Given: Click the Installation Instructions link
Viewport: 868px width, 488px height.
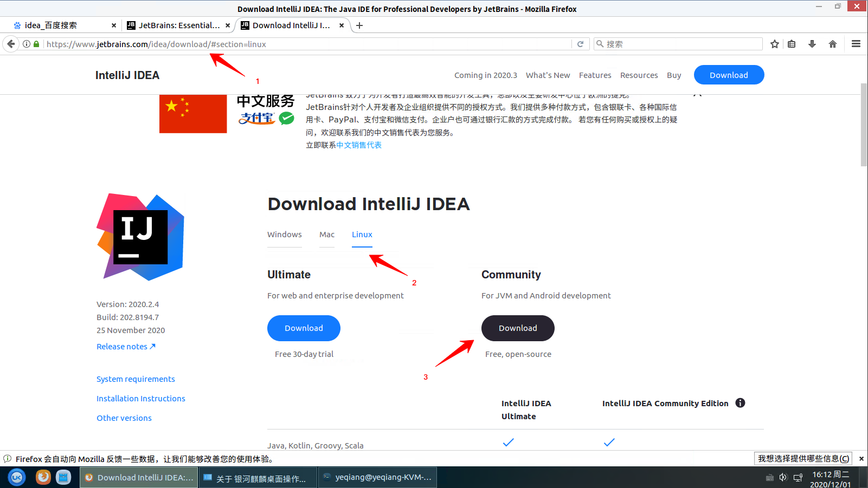Looking at the screenshot, I should [x=140, y=398].
